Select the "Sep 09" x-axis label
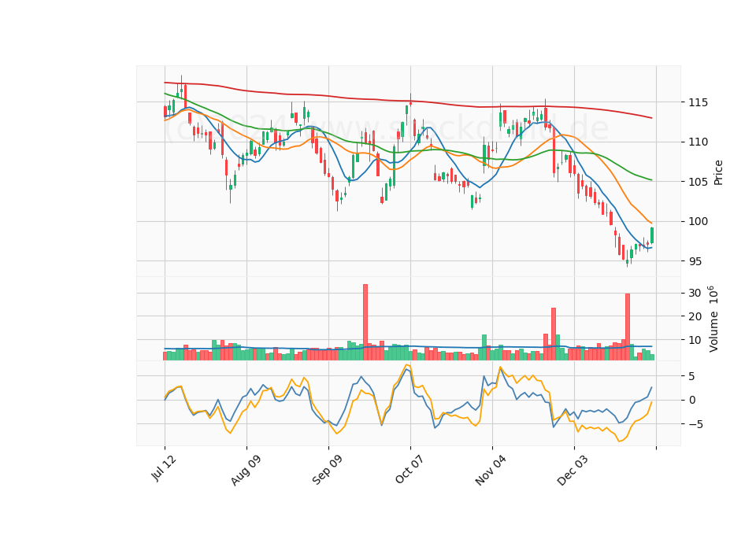 (x=327, y=470)
